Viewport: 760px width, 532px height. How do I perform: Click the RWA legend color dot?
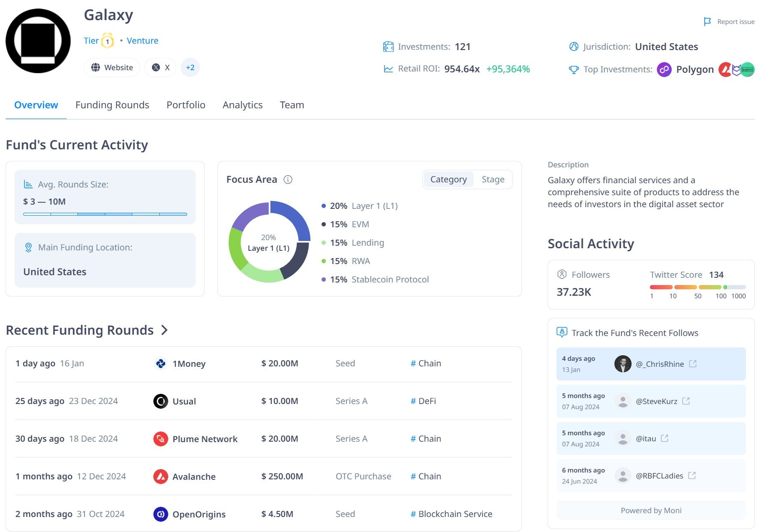pyautogui.click(x=324, y=261)
